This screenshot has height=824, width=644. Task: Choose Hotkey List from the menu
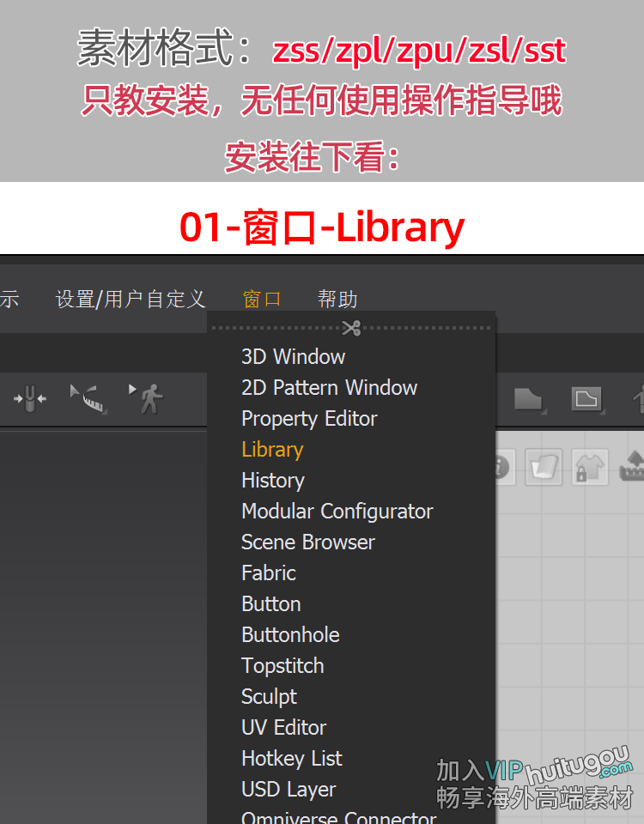click(x=292, y=759)
